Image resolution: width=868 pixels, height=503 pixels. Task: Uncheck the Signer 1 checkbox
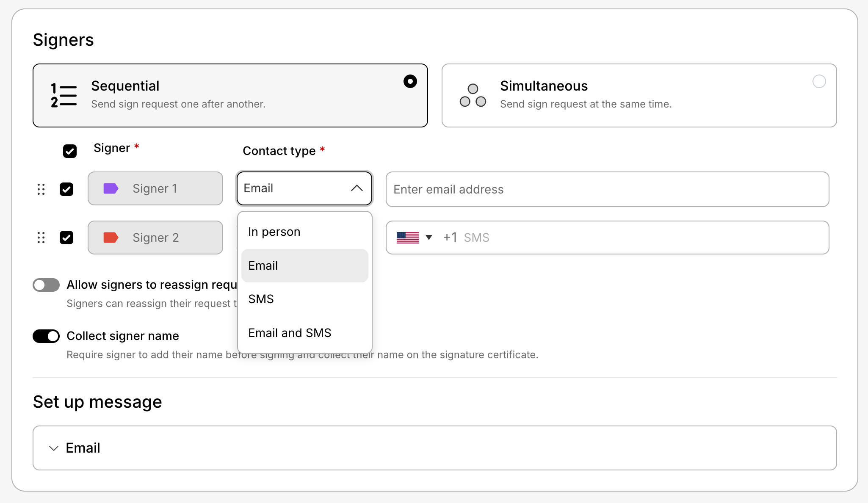66,189
